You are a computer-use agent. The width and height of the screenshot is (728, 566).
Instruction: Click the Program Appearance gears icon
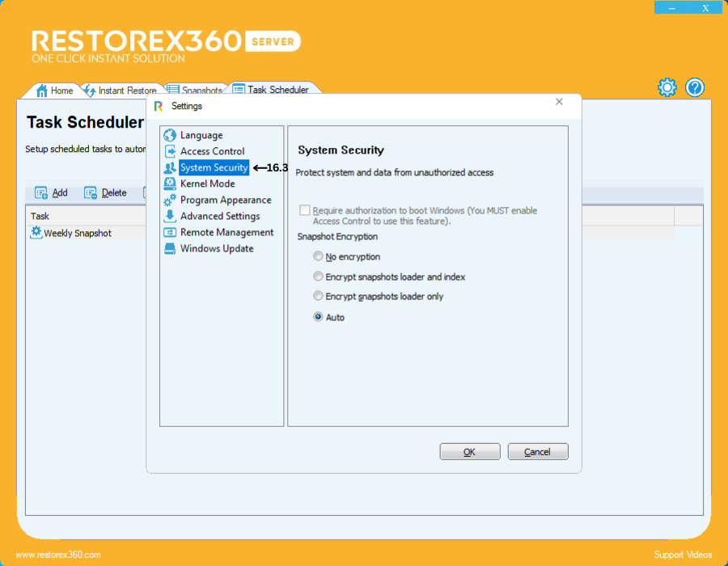tap(170, 200)
